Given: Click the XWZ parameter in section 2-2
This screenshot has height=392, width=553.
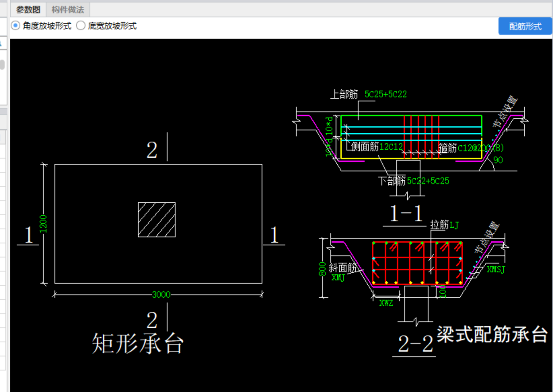Looking at the screenshot, I should coord(386,303).
